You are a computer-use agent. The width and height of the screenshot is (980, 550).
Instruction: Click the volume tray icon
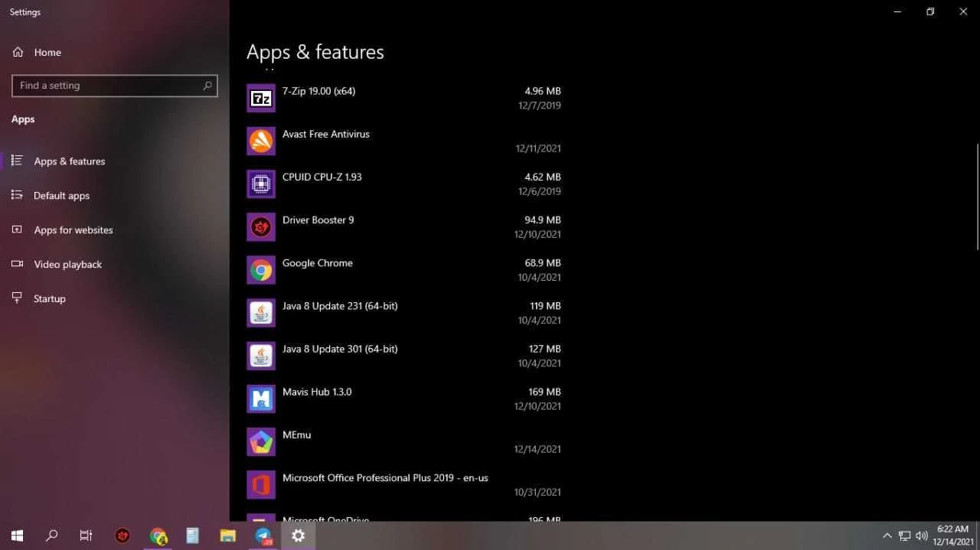(x=922, y=535)
